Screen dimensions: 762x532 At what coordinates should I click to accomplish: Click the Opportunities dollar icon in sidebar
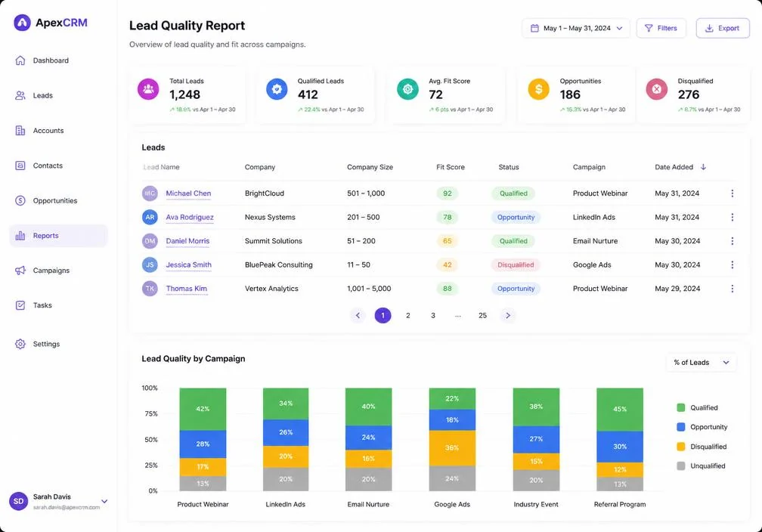tap(20, 200)
